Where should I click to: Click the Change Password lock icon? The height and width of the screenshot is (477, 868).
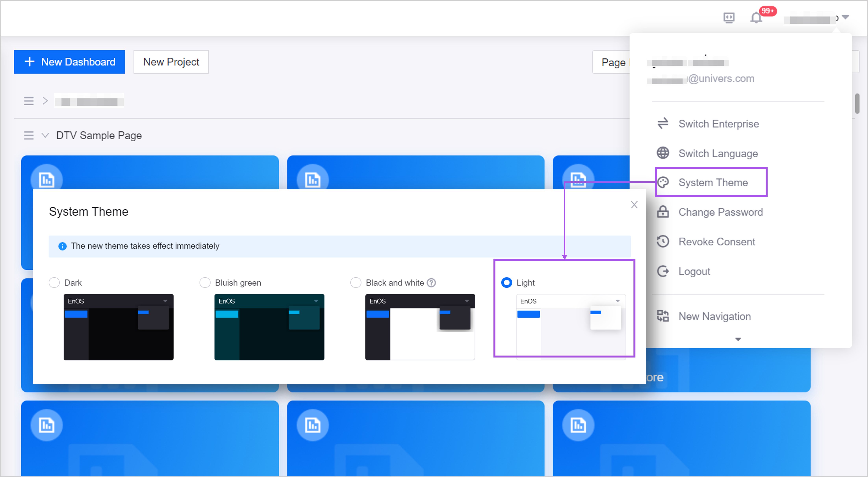coord(663,212)
